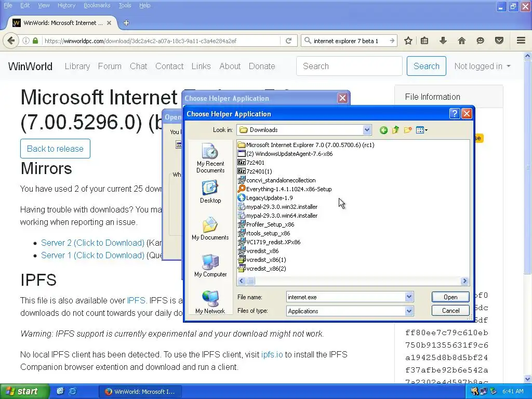Show bookmarks list icon in toolbar

tap(424, 41)
